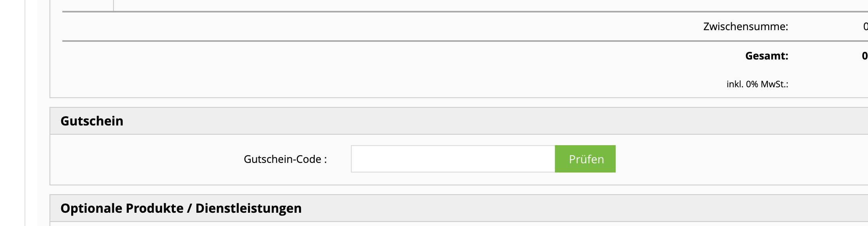This screenshot has width=868, height=226.
Task: Click into the Gutschein-Code text field
Action: (x=453, y=159)
